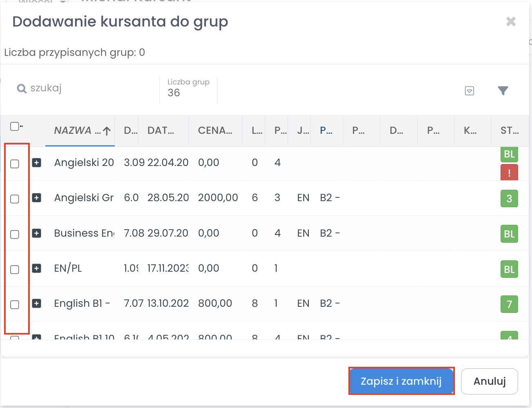Image resolution: width=532 pixels, height=408 pixels.
Task: Open the saved views dropdown icon
Action: pyautogui.click(x=470, y=91)
